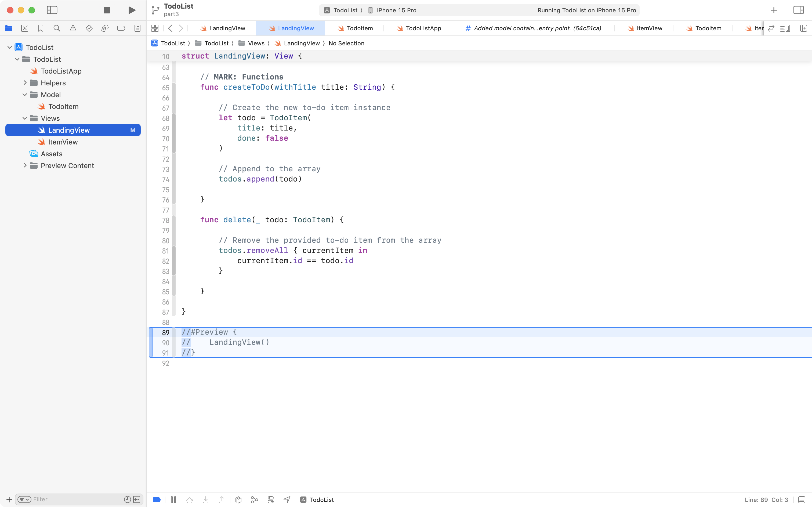This screenshot has height=507, width=812.
Task: Open the Bookmarks navigator
Action: click(41, 28)
